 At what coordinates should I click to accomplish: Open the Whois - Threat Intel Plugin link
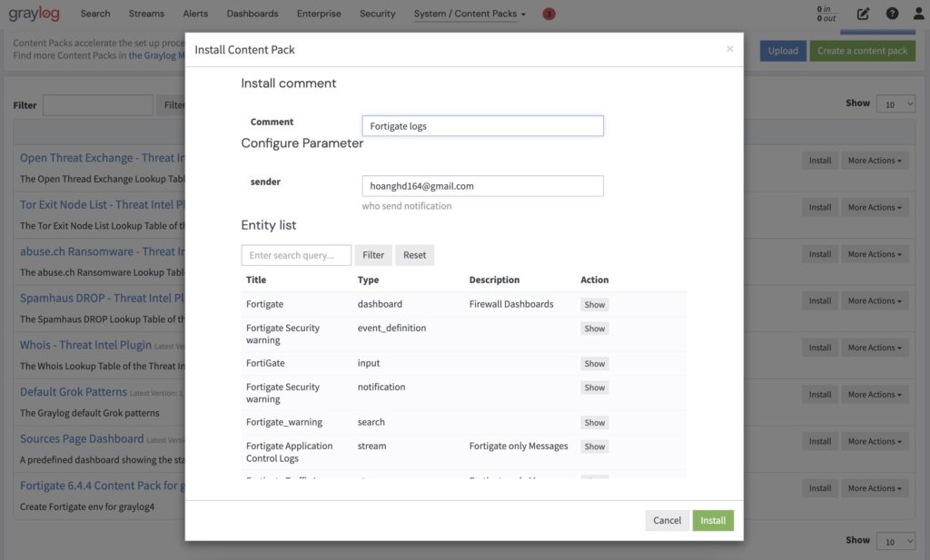click(85, 346)
